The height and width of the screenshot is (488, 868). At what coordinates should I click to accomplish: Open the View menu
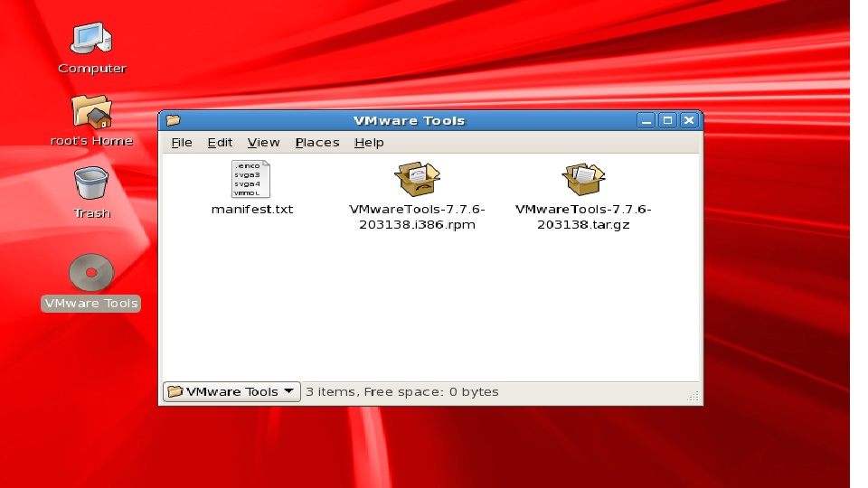tap(263, 143)
